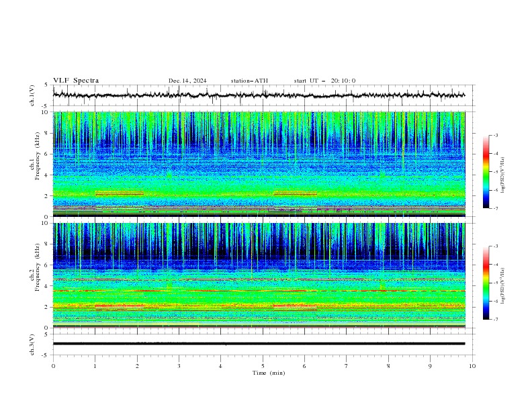Image resolution: width=532 pixels, height=411 pixels.
Task: Click the ch.2 color bar log(PSD) label
Action: (503, 286)
